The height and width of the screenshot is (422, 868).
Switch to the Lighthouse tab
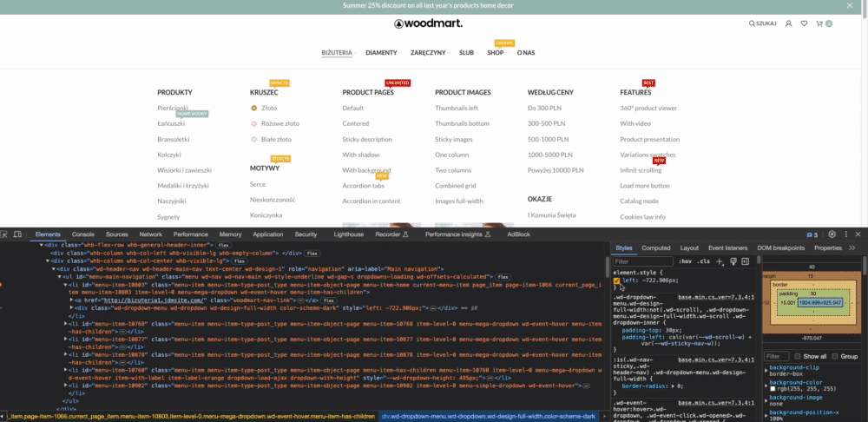point(349,234)
